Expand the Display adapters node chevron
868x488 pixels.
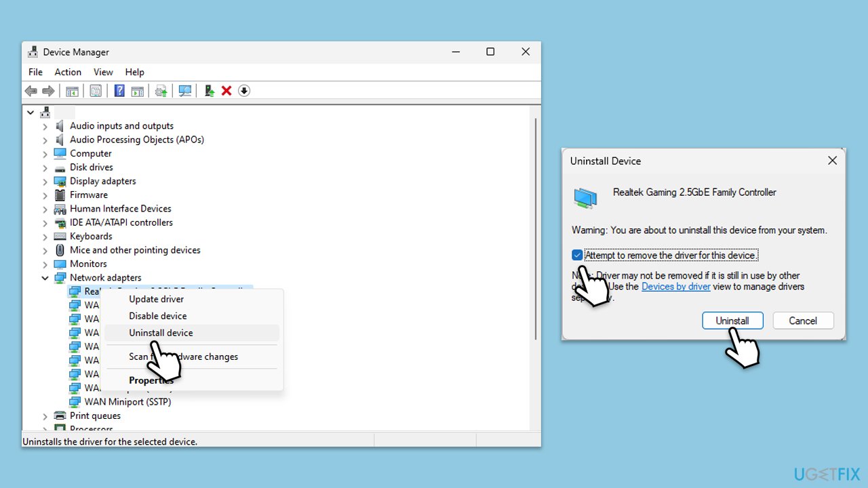(x=45, y=181)
